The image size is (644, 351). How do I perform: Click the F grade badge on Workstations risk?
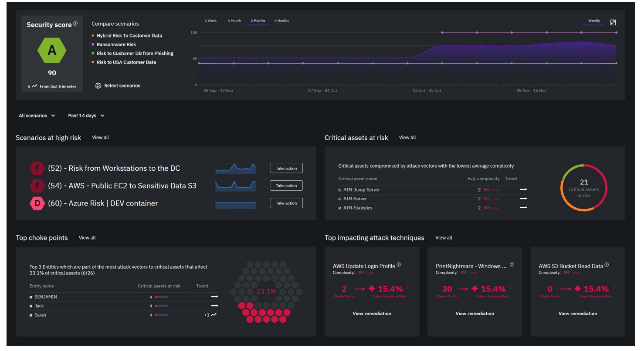pos(37,168)
